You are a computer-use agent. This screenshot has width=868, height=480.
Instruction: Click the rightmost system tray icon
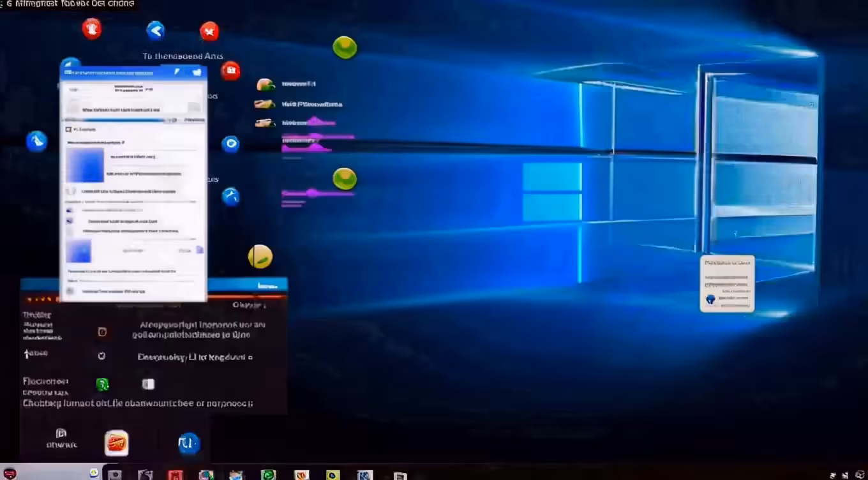(859, 475)
